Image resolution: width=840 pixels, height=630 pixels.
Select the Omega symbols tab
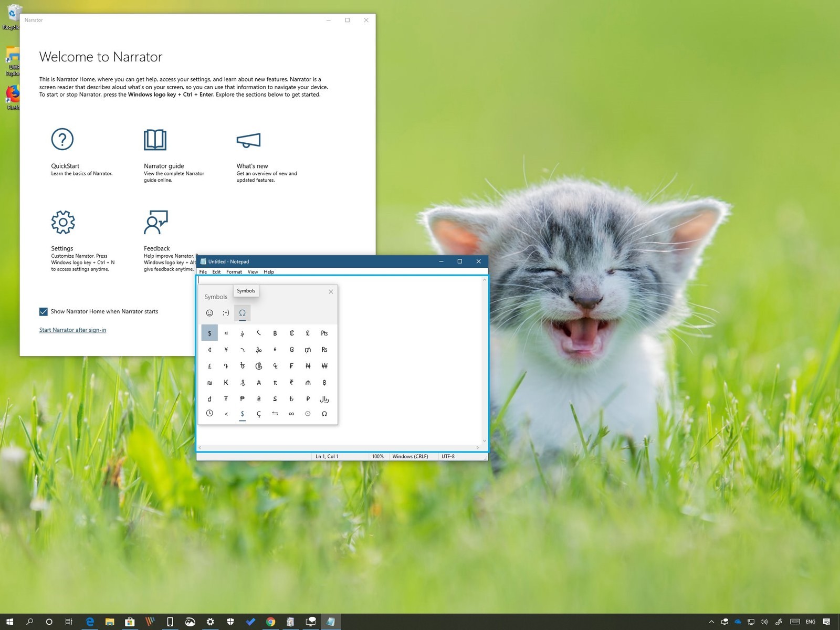click(x=242, y=313)
